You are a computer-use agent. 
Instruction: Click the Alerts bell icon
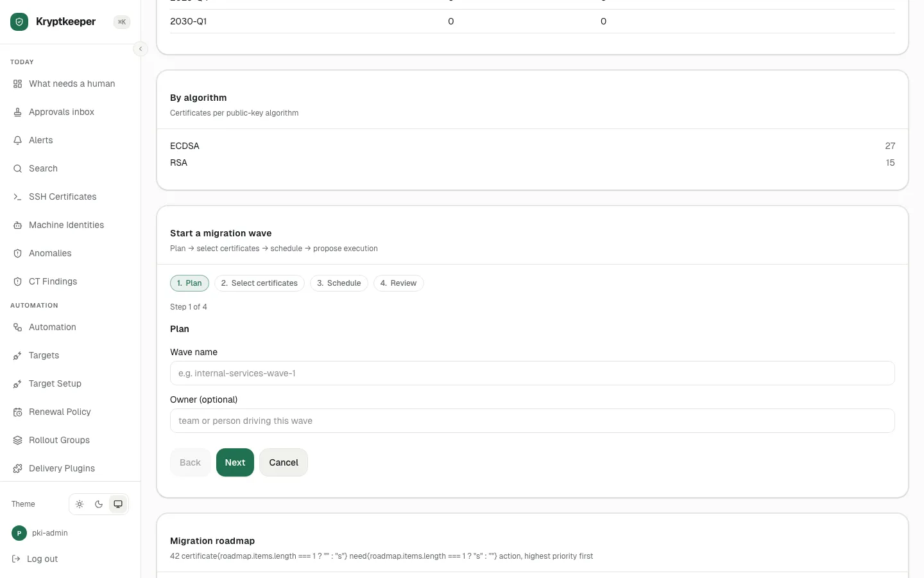[18, 141]
